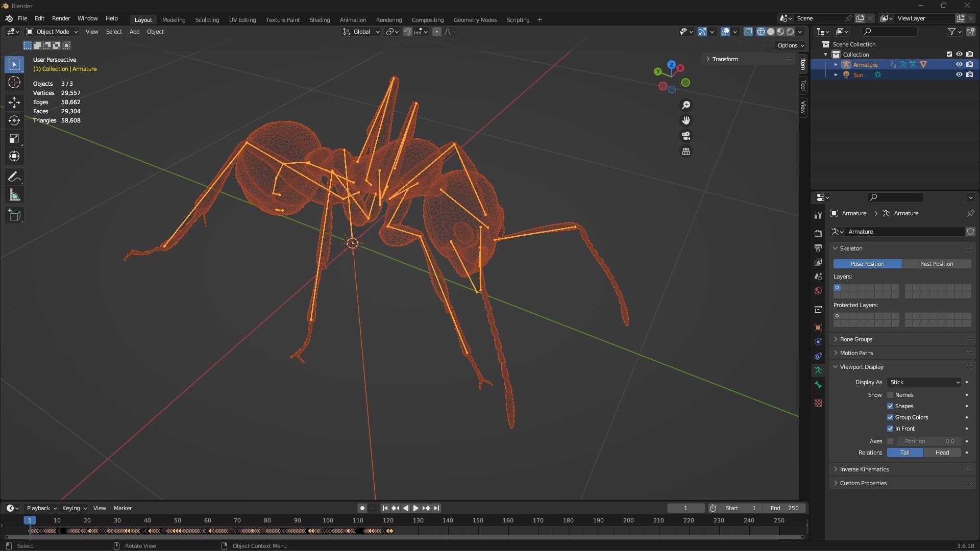Pick the Add Cube tool
The height and width of the screenshot is (551, 980).
[x=14, y=215]
